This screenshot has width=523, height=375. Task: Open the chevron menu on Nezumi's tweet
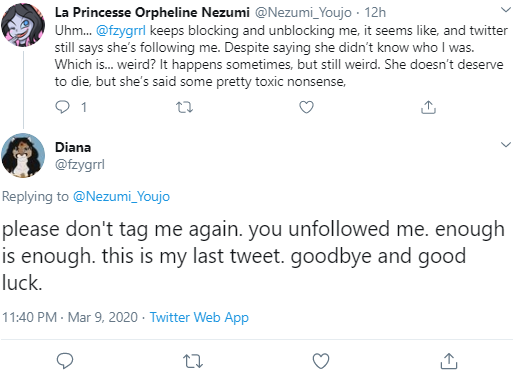tap(506, 10)
